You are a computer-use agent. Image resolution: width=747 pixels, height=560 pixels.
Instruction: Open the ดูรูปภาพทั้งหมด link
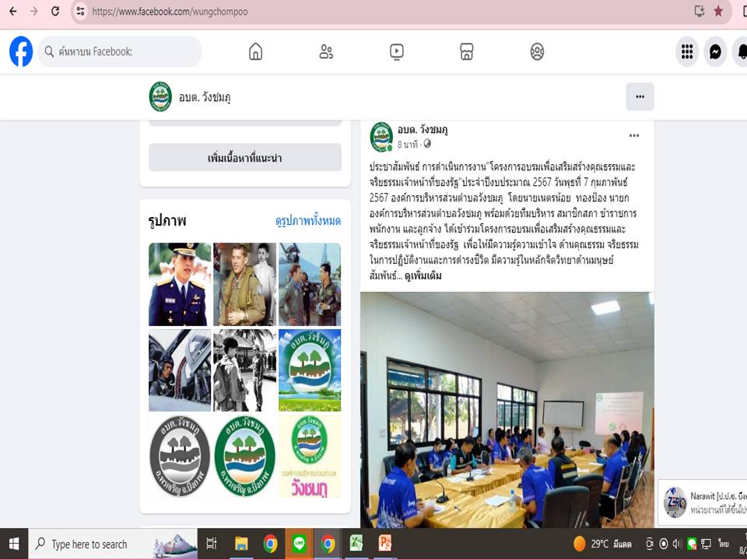coord(308,221)
